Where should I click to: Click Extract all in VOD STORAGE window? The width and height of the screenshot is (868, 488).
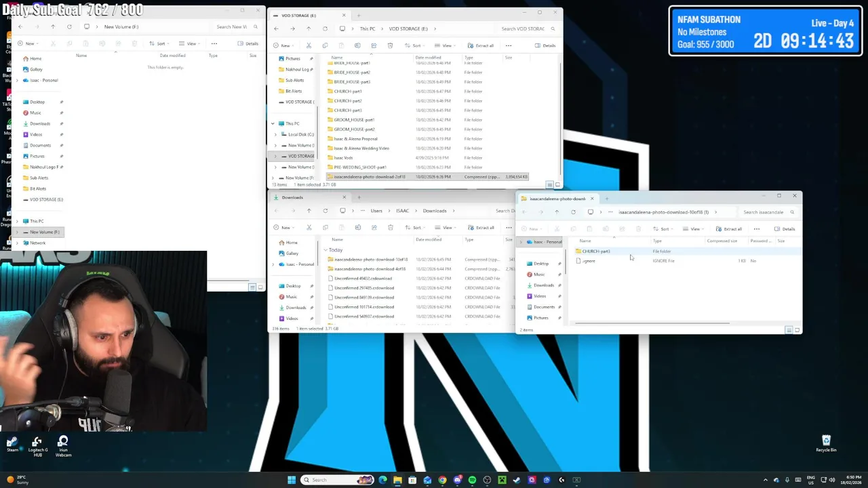(481, 45)
